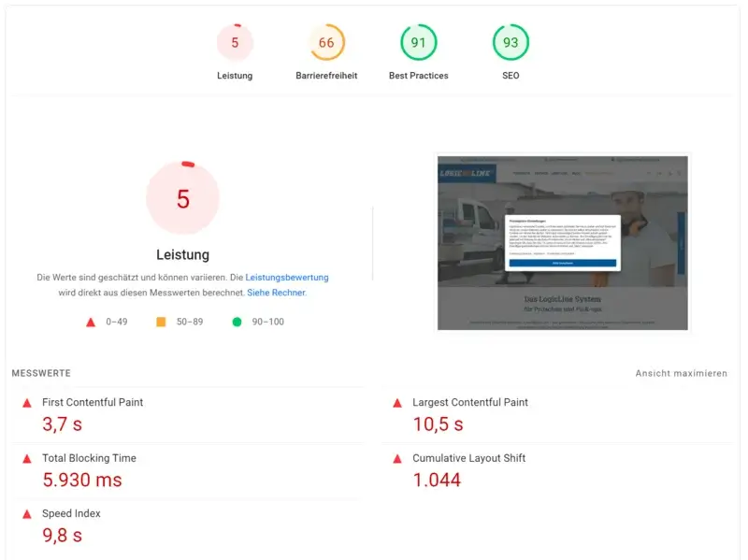This screenshot has width=748, height=560.
Task: Expand metrics via Ansicht maximieren
Action: [681, 374]
